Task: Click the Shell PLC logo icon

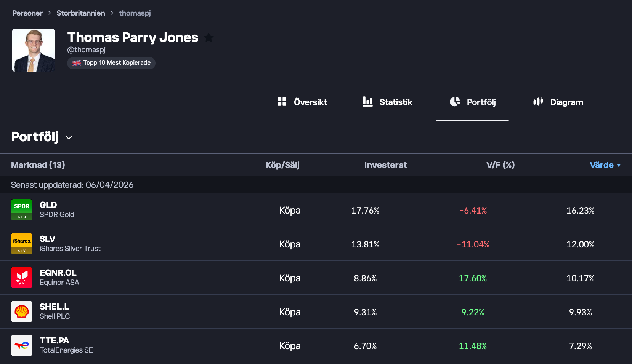Action: tap(22, 311)
